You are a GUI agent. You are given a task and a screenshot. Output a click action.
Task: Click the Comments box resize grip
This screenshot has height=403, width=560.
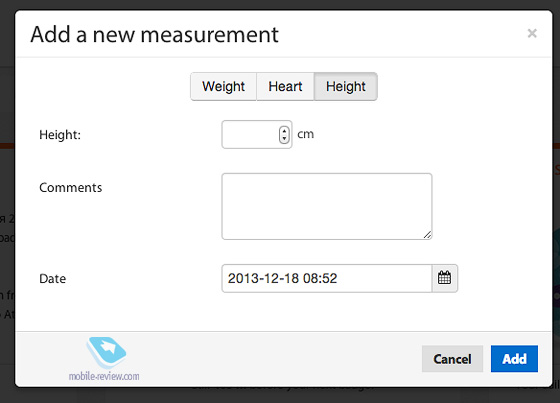click(427, 235)
